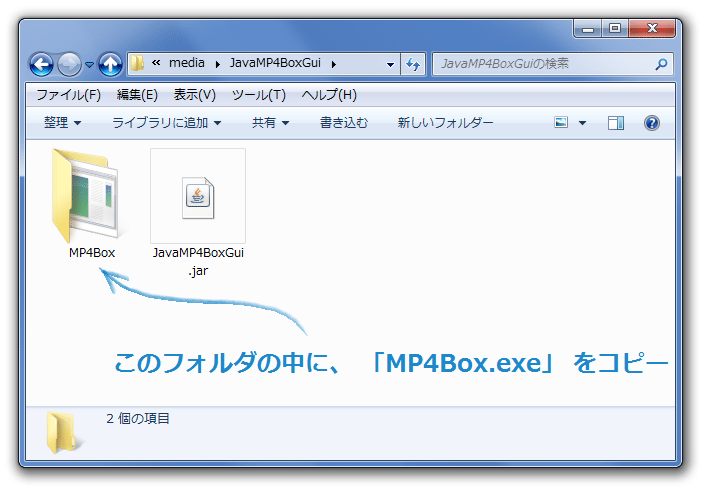Open the ファイル(F) menu

68,95
